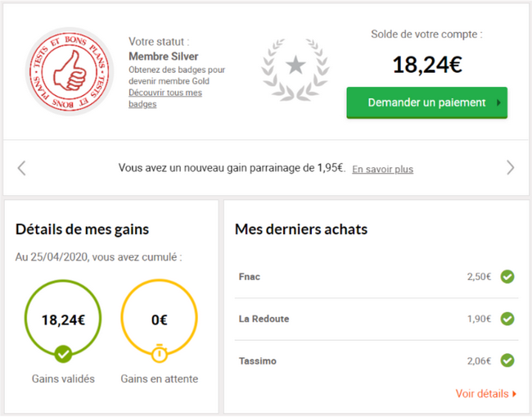The height and width of the screenshot is (417, 532).
Task: Open the La Redoute purchase row
Action: pyautogui.click(x=376, y=319)
